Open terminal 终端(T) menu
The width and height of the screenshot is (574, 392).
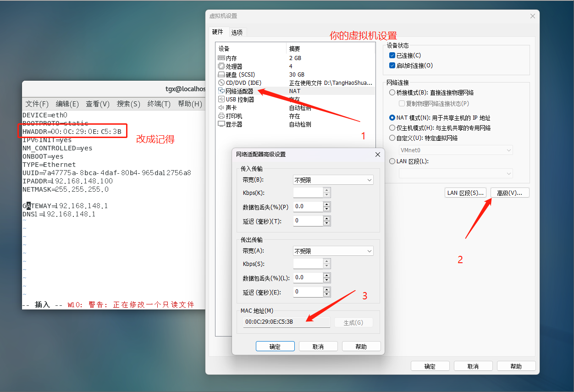(x=159, y=104)
